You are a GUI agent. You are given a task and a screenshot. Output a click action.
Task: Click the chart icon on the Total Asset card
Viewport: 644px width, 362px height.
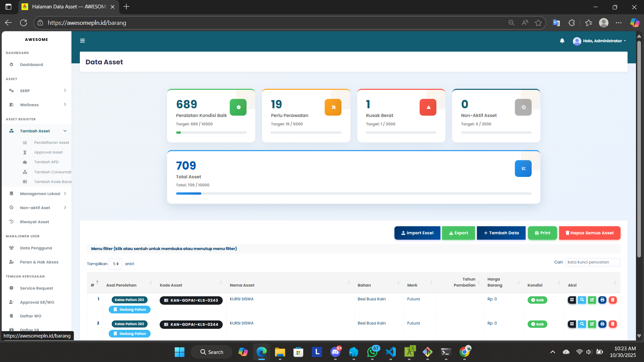[x=523, y=169]
